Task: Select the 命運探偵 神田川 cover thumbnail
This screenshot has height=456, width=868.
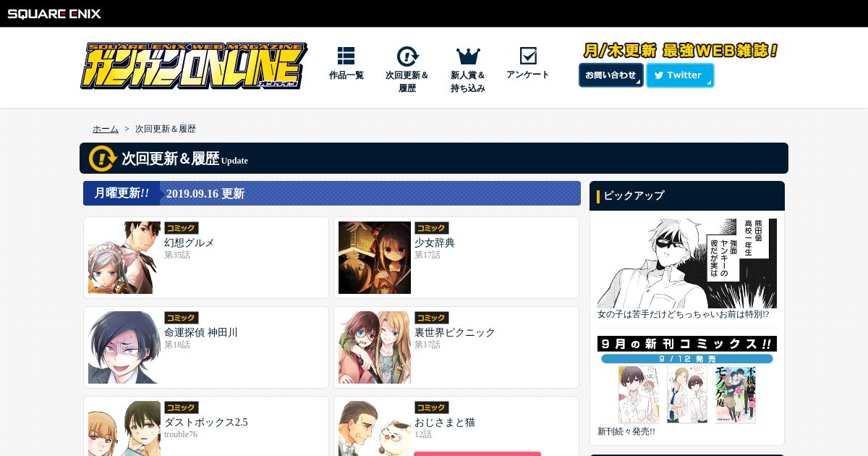Action: (x=124, y=347)
